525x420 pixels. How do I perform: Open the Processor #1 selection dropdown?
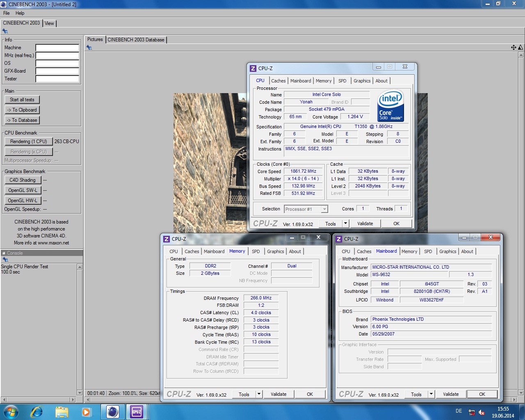point(324,209)
